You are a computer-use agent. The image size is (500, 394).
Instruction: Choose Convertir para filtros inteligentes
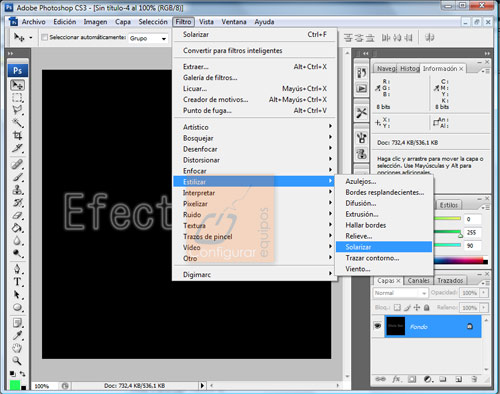tap(254, 50)
